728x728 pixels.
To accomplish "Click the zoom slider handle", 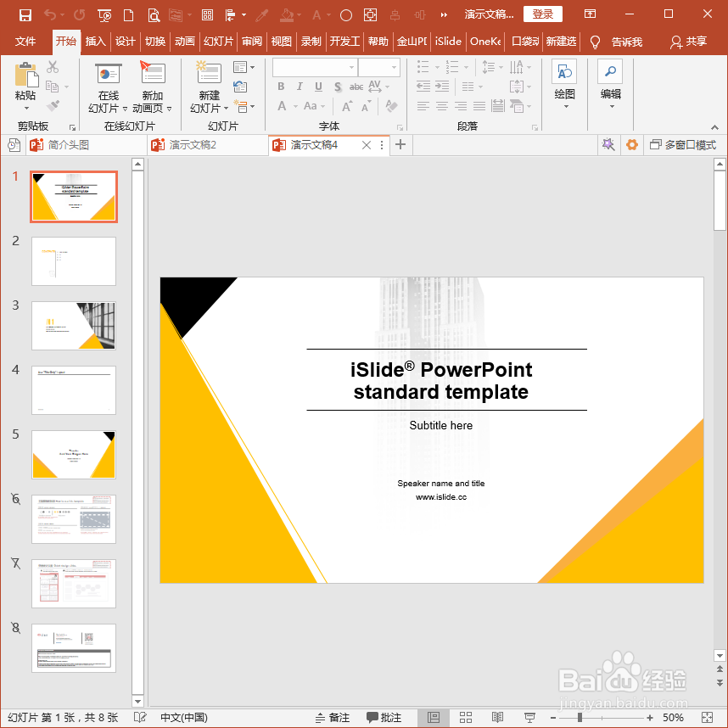I will (x=580, y=718).
